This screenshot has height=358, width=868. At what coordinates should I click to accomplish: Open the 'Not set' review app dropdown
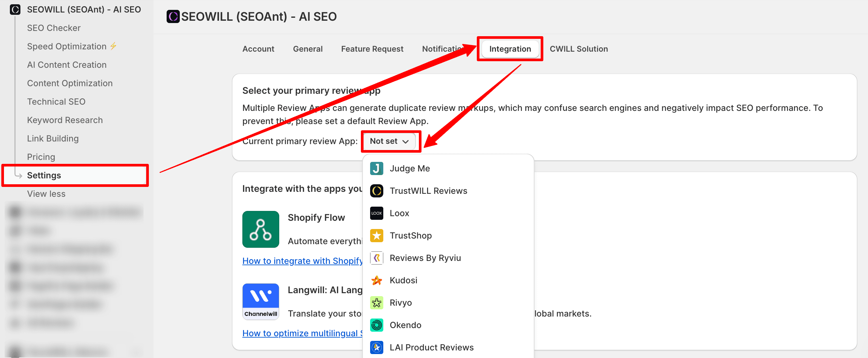(x=389, y=141)
